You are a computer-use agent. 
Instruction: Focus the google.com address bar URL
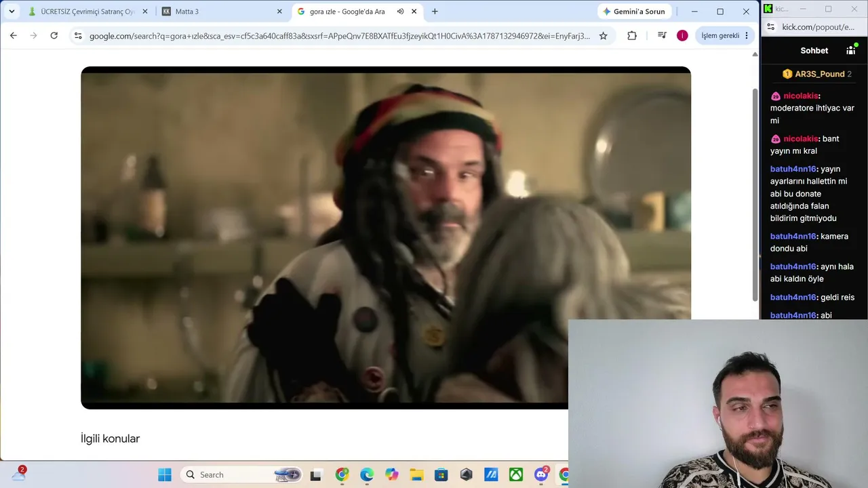click(340, 36)
